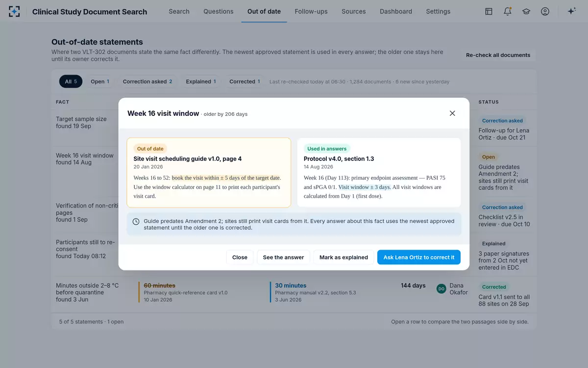Click Correction asked badge for Checklist v2.5

[x=502, y=207]
